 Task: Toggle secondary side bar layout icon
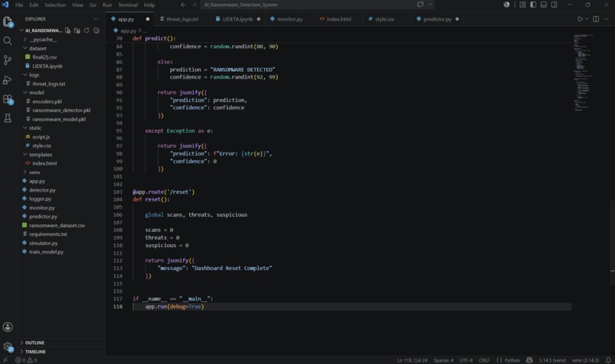point(554,5)
